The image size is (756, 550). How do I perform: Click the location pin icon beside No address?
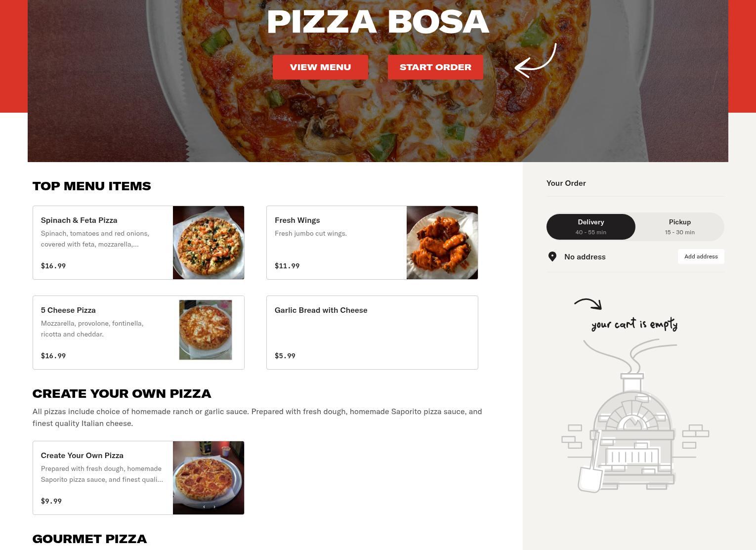pos(552,256)
